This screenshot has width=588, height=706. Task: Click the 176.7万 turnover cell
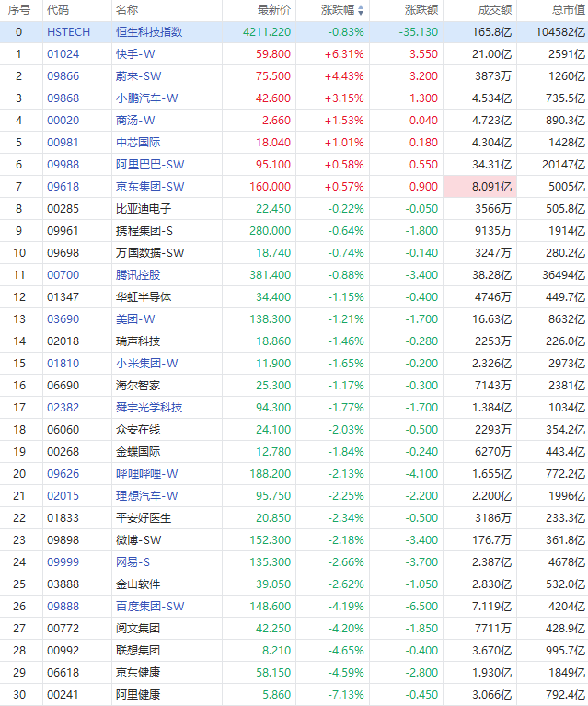pos(492,539)
